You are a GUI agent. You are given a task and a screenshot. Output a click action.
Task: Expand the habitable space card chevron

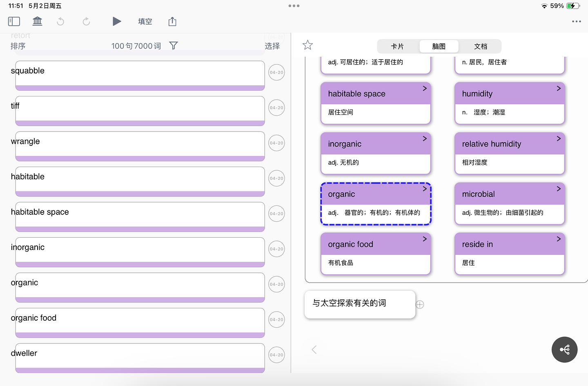coord(425,88)
